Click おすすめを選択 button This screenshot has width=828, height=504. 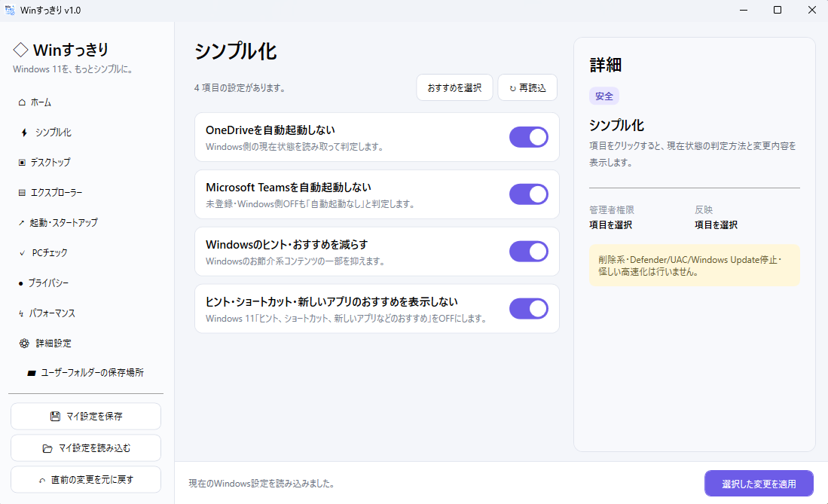tap(454, 87)
